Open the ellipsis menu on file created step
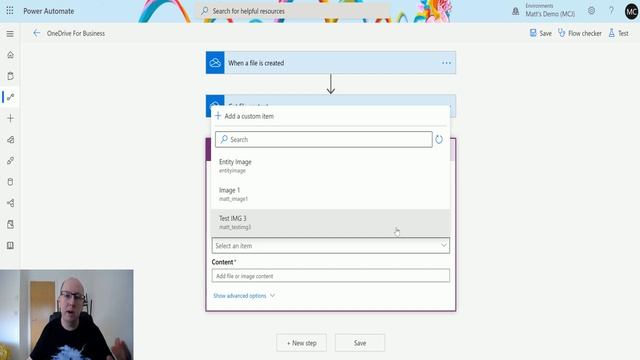 click(446, 63)
